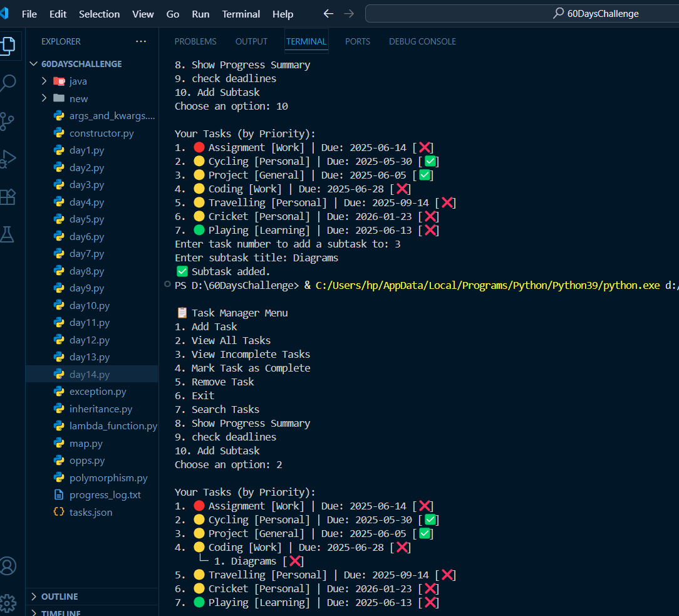The height and width of the screenshot is (616, 679).
Task: Click the text file icon of progress_log.txt
Action: click(59, 494)
